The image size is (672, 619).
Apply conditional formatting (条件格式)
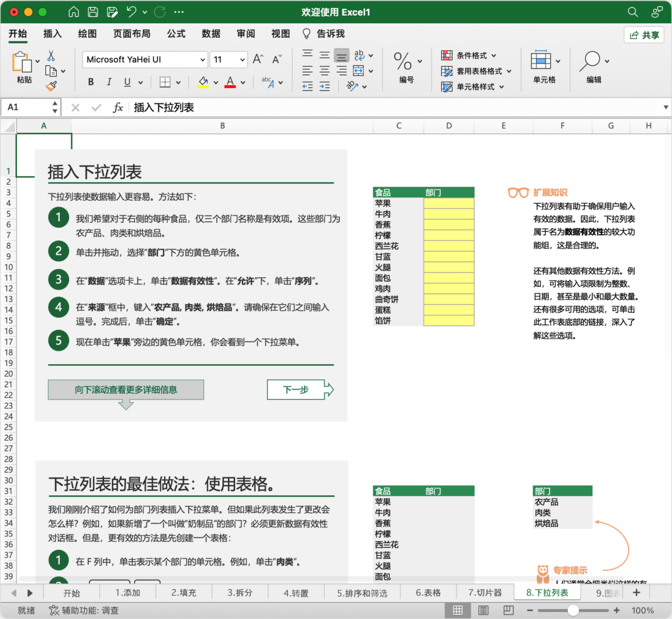coord(469,55)
